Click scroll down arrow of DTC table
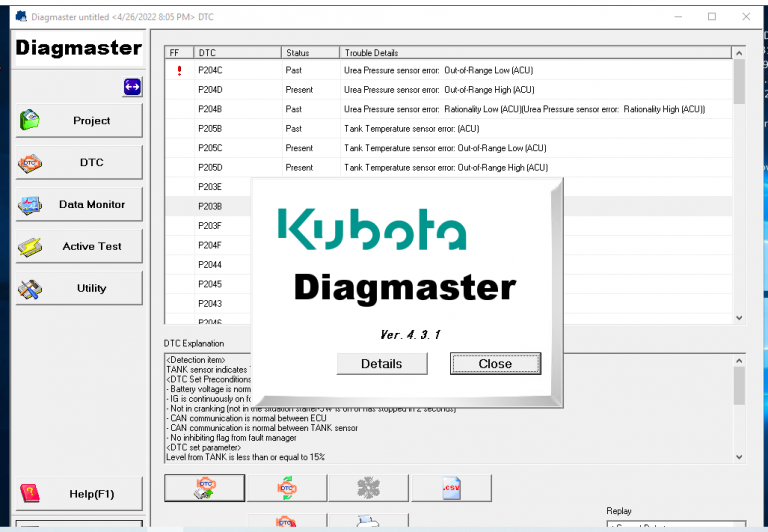The image size is (768, 532). pos(739,318)
